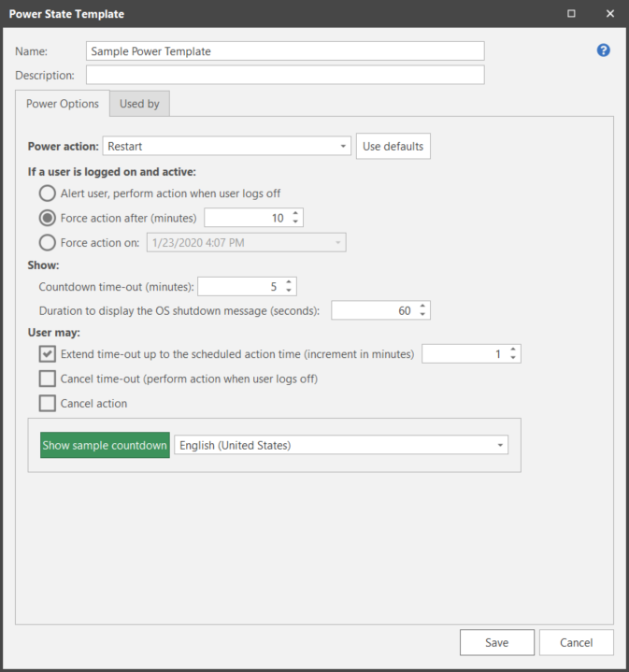Image resolution: width=629 pixels, height=672 pixels.
Task: Enable Cancel time-out checkbox
Action: (x=48, y=379)
